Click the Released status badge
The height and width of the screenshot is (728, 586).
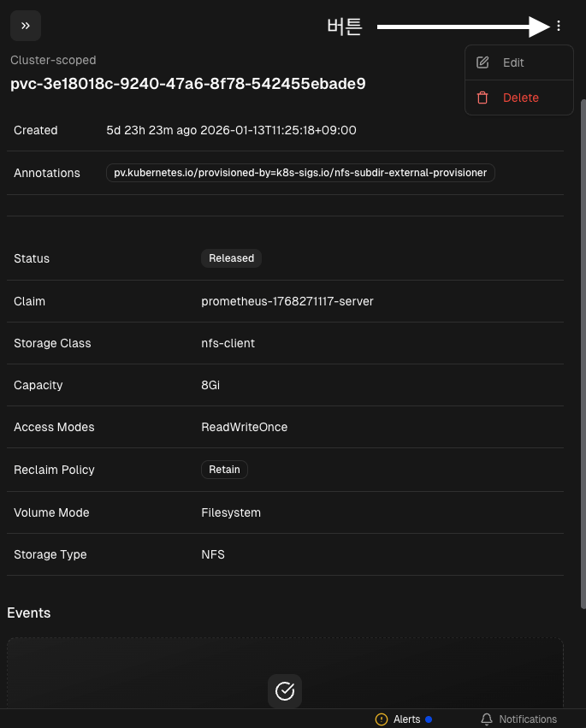[x=232, y=257]
